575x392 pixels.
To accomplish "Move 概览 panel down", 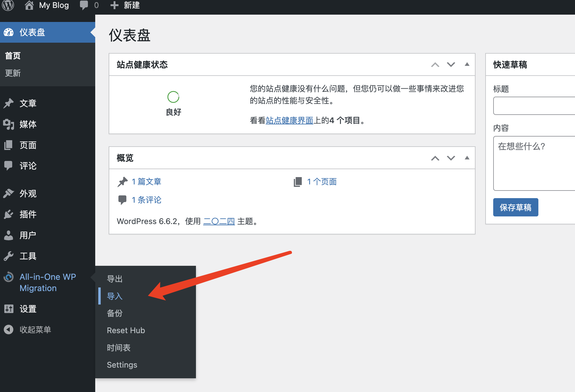I will click(x=451, y=158).
